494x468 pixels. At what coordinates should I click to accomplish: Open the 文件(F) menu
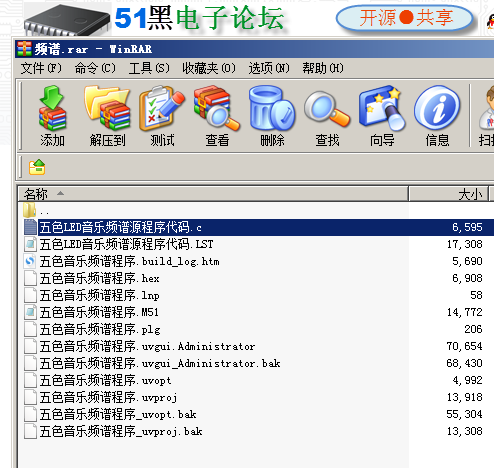[x=41, y=68]
